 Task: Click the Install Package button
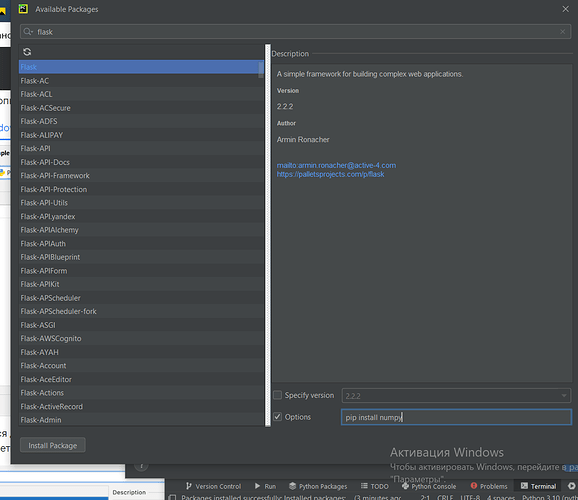point(53,445)
